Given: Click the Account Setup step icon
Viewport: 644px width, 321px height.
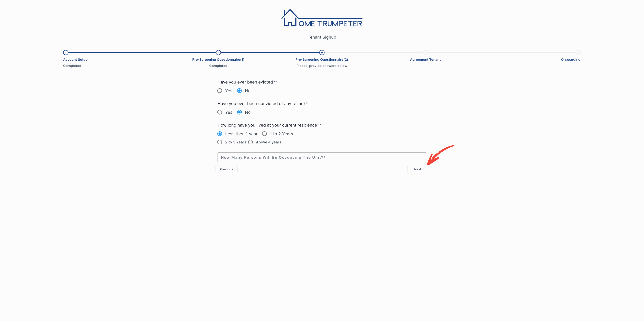Looking at the screenshot, I should (x=66, y=52).
